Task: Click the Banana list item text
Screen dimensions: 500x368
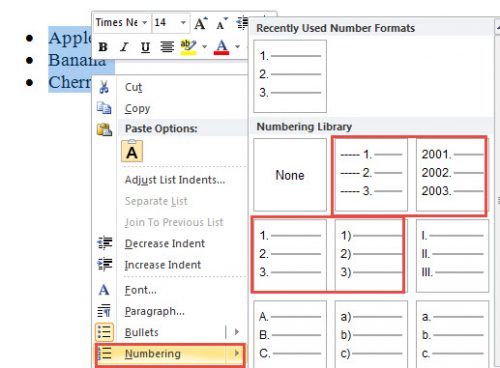Action: click(x=77, y=61)
